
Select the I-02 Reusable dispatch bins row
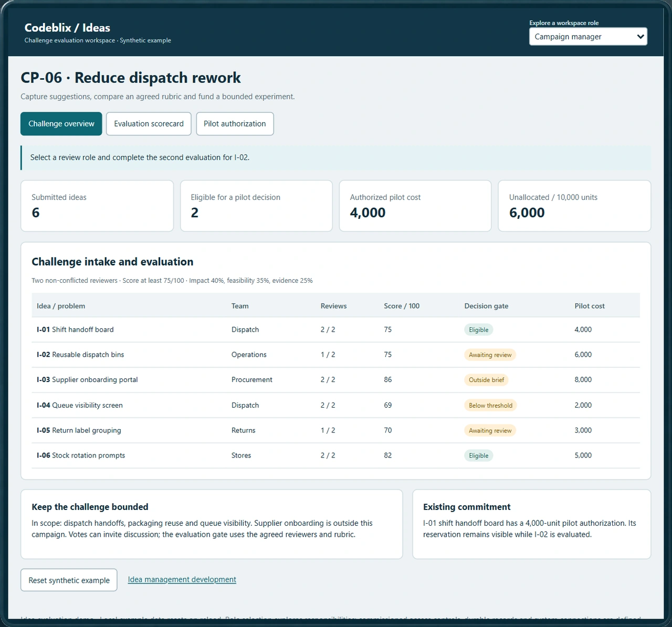pyautogui.click(x=335, y=355)
